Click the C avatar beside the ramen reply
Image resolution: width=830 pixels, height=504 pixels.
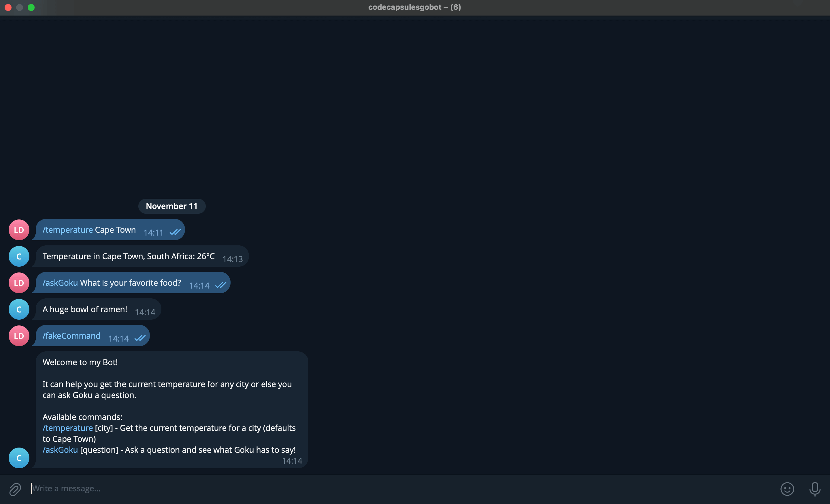(x=19, y=309)
